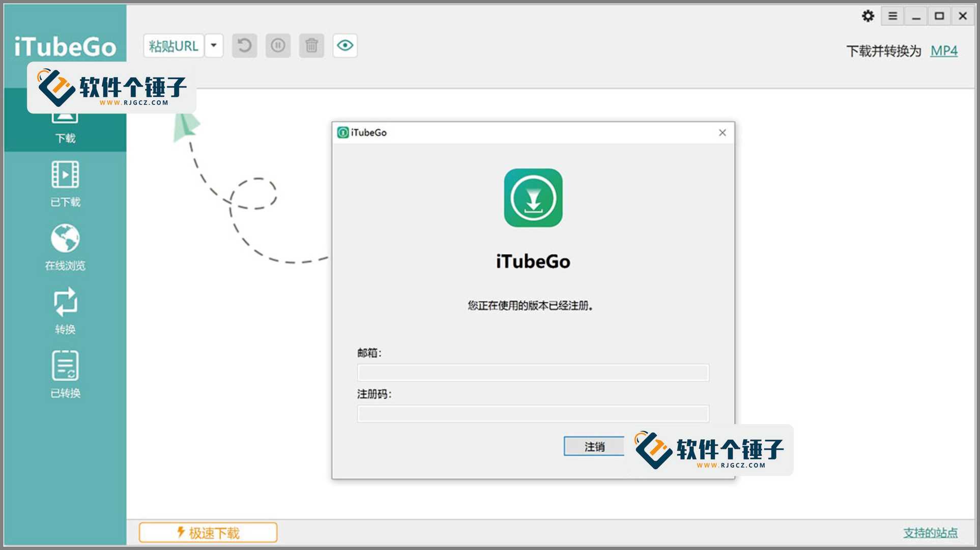The width and height of the screenshot is (980, 550).
Task: Close the iTubeGo registration dialog
Action: point(722,133)
